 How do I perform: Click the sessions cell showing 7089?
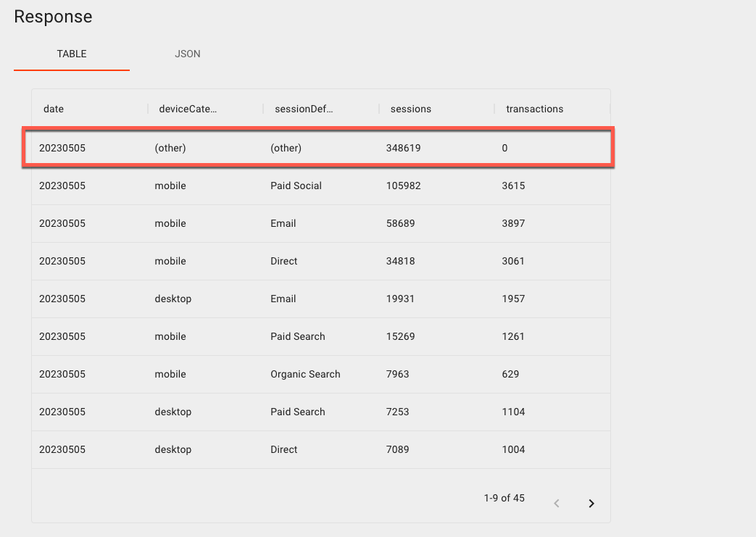[397, 449]
